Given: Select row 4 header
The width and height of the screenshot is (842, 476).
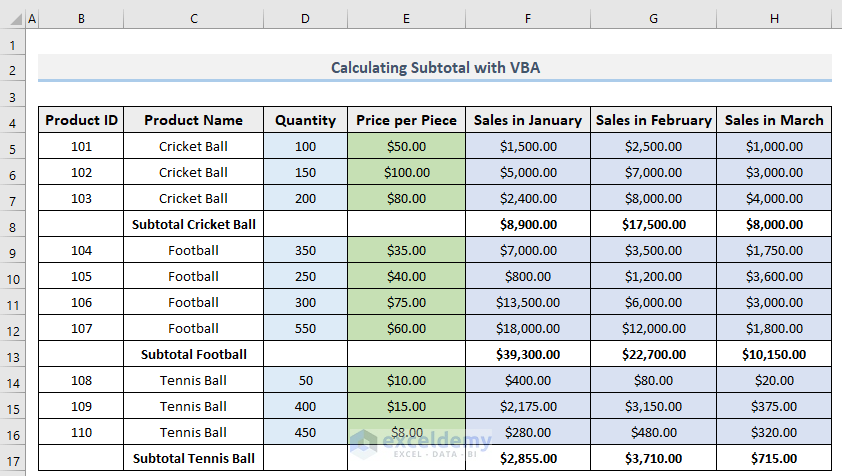Looking at the screenshot, I should [x=13, y=120].
